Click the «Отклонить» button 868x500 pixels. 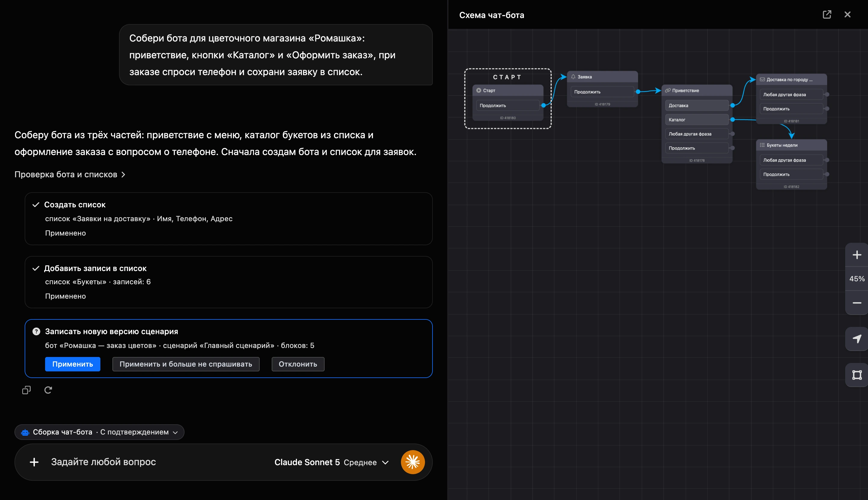pos(298,364)
